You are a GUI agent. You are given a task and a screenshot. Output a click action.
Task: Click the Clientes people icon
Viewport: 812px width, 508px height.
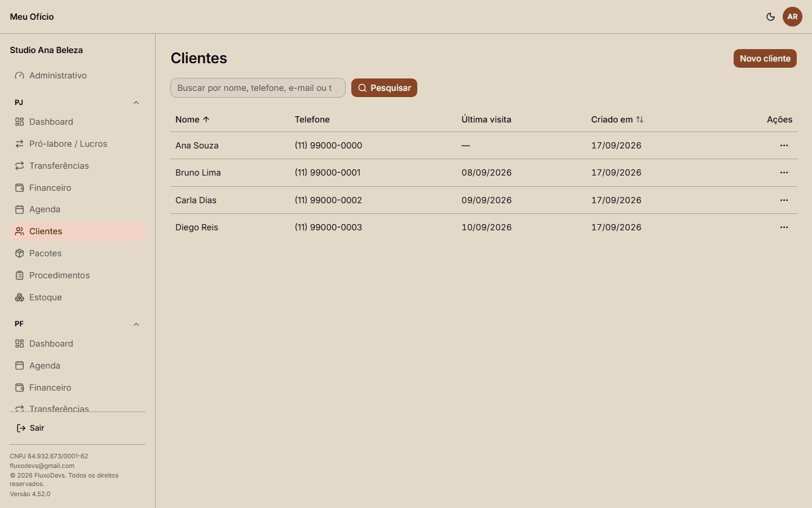point(20,231)
